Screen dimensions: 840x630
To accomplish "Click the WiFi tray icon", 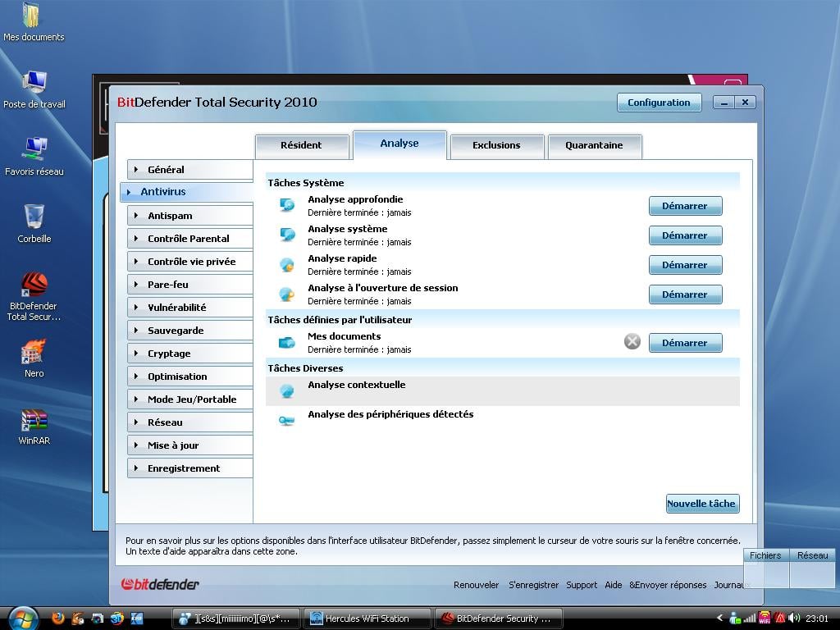I will coord(765,619).
